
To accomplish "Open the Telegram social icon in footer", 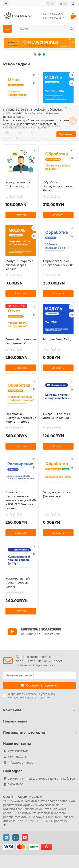I will tap(6, 837).
